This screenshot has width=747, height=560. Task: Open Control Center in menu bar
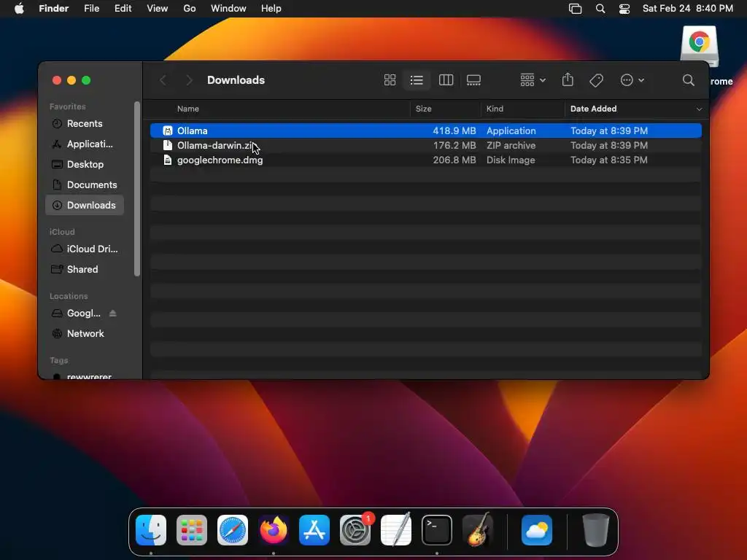(x=624, y=9)
